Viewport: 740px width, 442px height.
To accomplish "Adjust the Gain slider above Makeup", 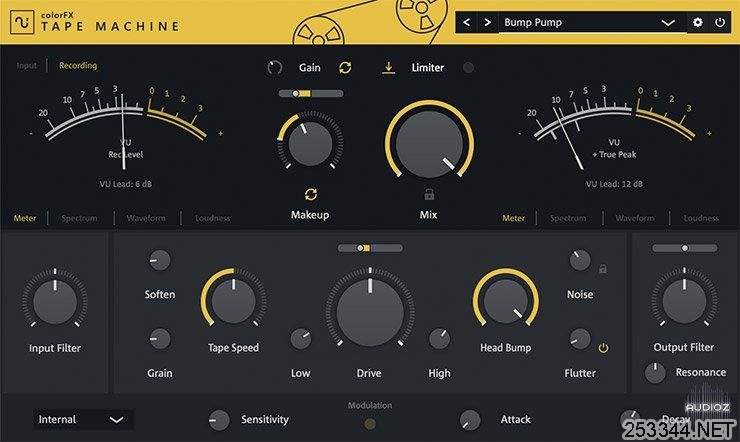I will tap(311, 93).
